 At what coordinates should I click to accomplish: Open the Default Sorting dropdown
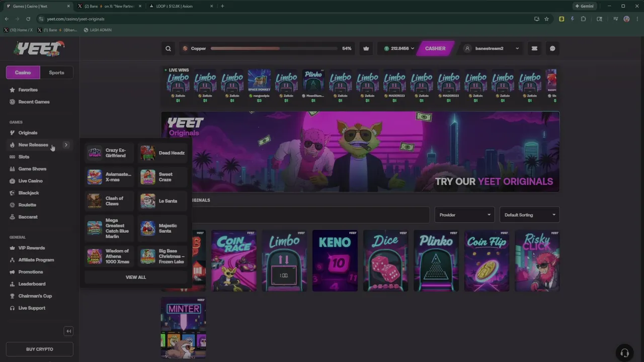(529, 215)
